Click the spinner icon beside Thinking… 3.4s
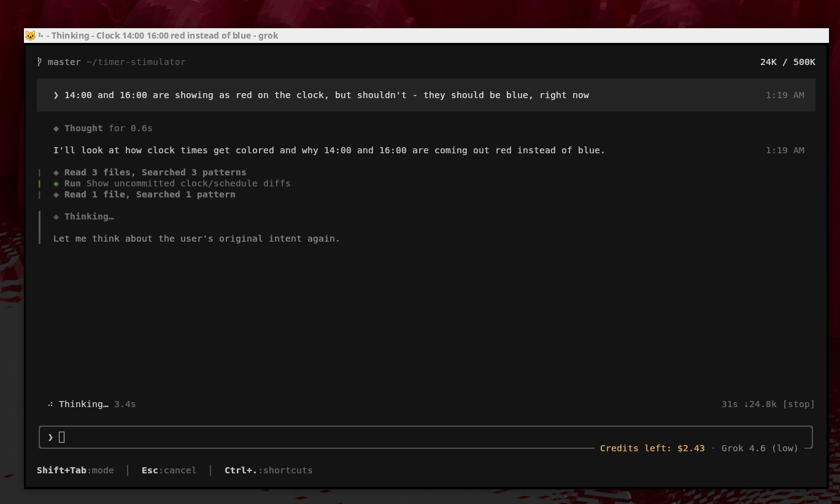This screenshot has height=504, width=840. (x=51, y=404)
